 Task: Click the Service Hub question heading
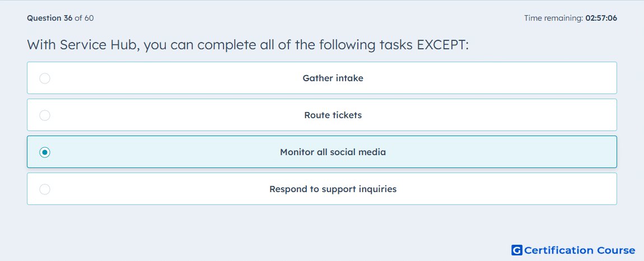(248, 45)
